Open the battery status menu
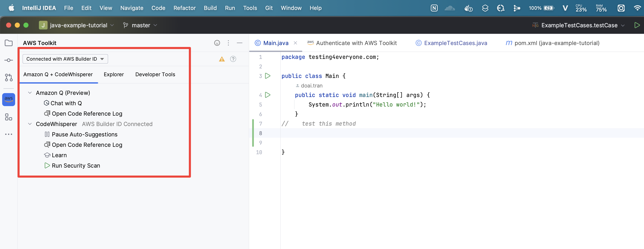Screen dimensions: 644x249 (x=541, y=8)
